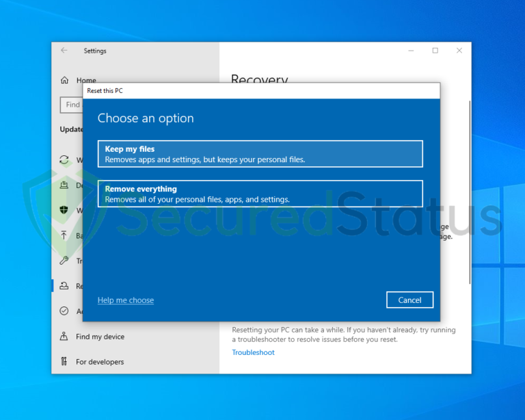Open Delivery Optimization icon in sidebar
Screen dimensions: 525x420
[64, 185]
